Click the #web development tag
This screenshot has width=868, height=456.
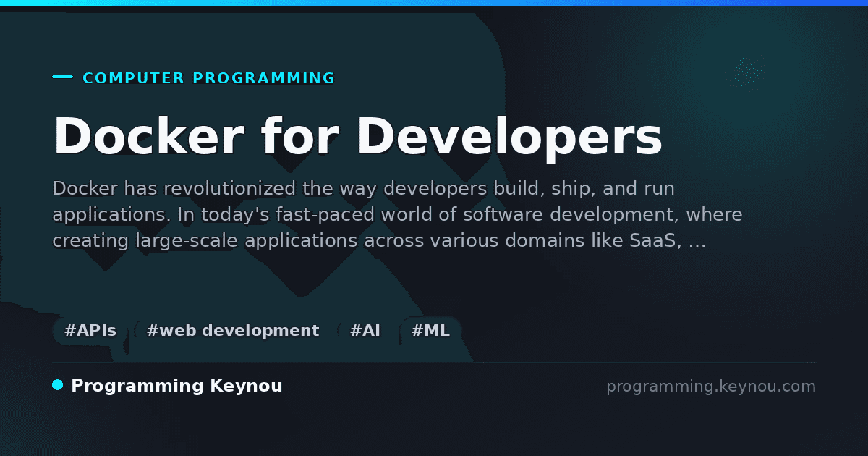coord(232,331)
